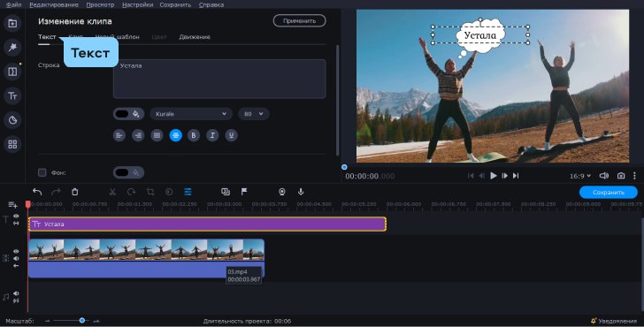
Task: Open Color adjustments from timeline toolbar
Action: pos(169,192)
